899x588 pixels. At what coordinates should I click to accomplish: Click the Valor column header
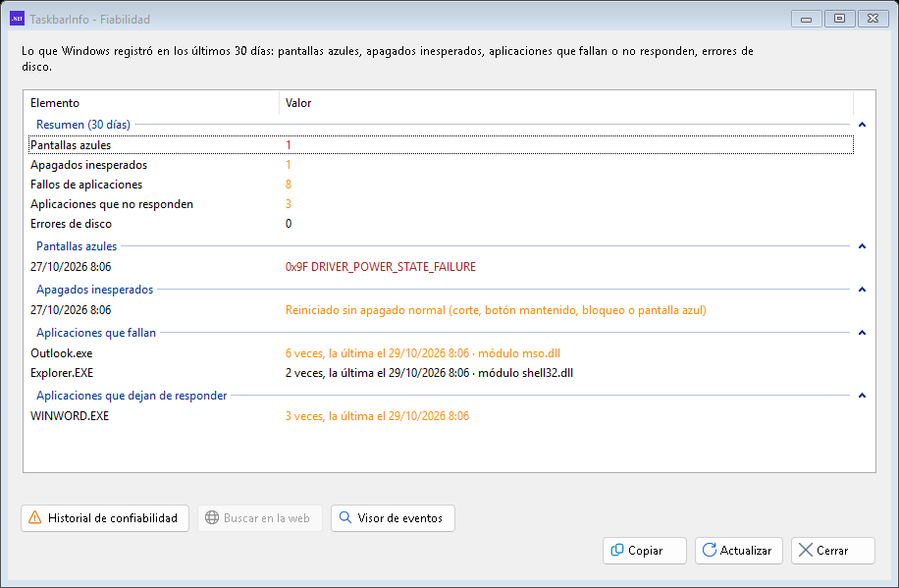point(566,103)
